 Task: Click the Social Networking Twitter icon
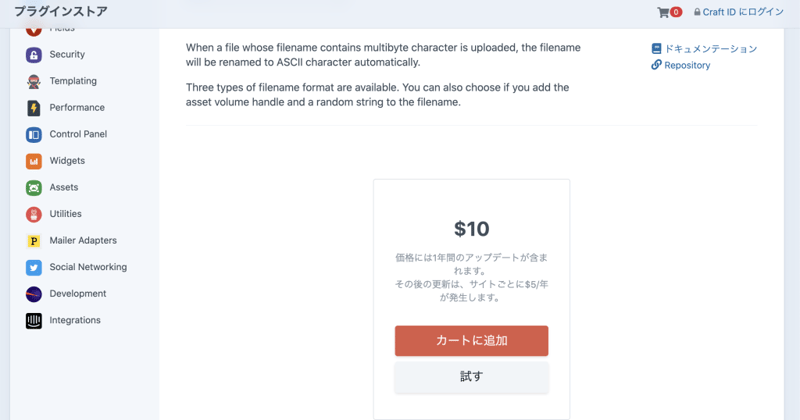pyautogui.click(x=34, y=267)
